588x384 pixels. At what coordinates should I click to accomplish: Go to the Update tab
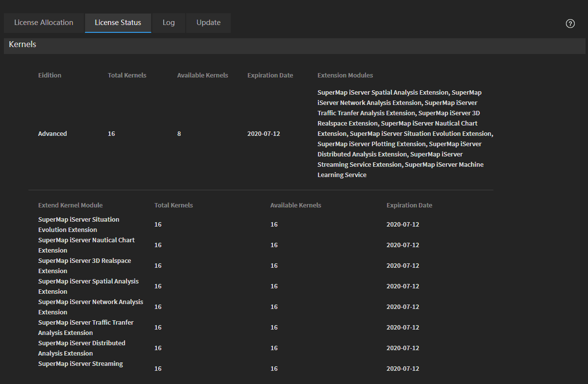point(208,23)
